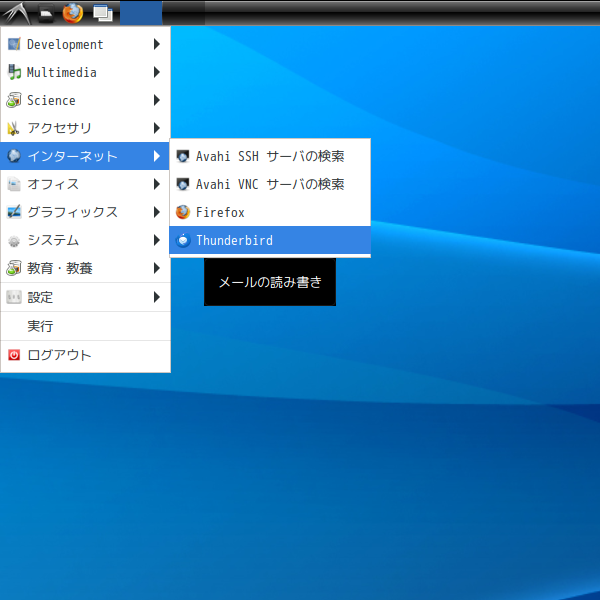Launch Avahi SSH サーバの検索
Image resolution: width=600 pixels, height=600 pixels.
[270, 156]
